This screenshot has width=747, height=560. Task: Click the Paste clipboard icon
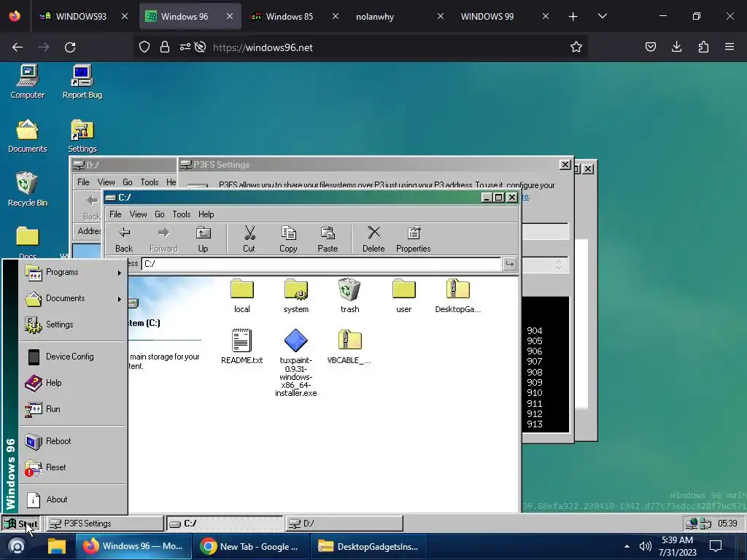(x=328, y=239)
